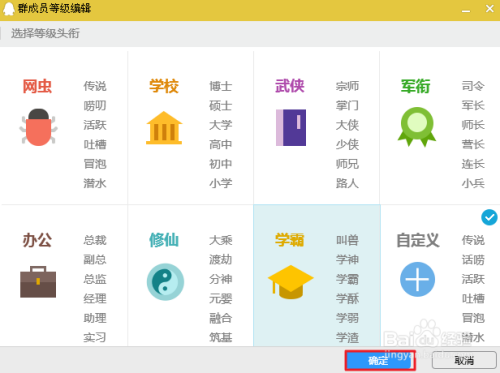Select the 修仙 yin-yang icon

pyautogui.click(x=165, y=282)
